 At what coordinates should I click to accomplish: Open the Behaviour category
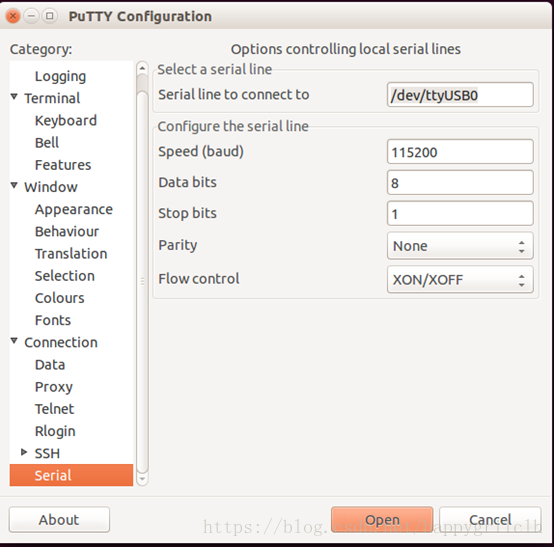click(67, 231)
